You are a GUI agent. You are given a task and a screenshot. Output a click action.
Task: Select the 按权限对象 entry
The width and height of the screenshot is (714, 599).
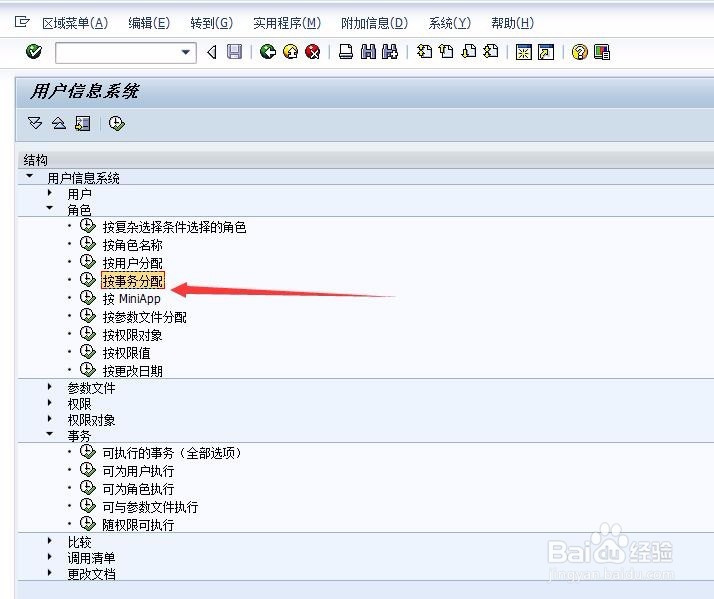point(132,335)
